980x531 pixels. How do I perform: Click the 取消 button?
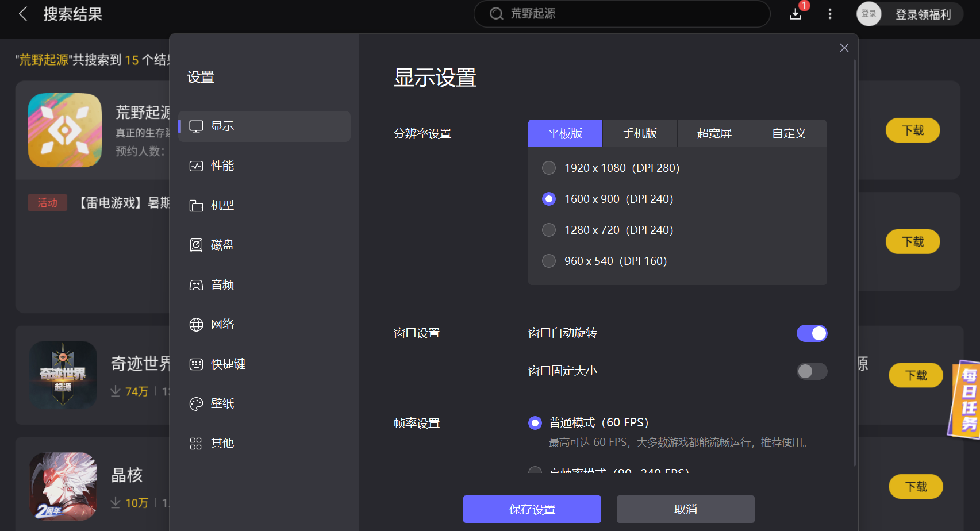tap(686, 509)
